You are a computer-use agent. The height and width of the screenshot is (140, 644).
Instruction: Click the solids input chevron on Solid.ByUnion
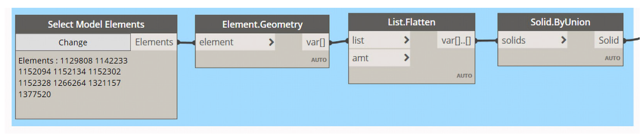(x=563, y=40)
